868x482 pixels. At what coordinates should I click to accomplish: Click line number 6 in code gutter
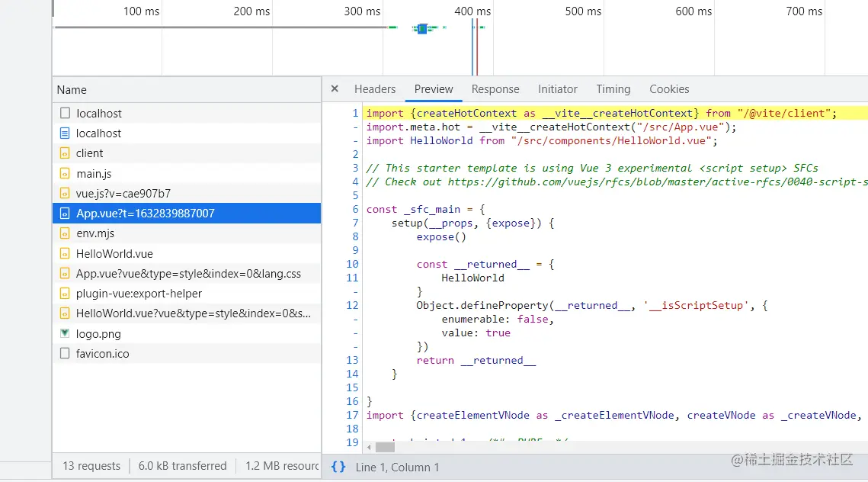[x=355, y=210]
